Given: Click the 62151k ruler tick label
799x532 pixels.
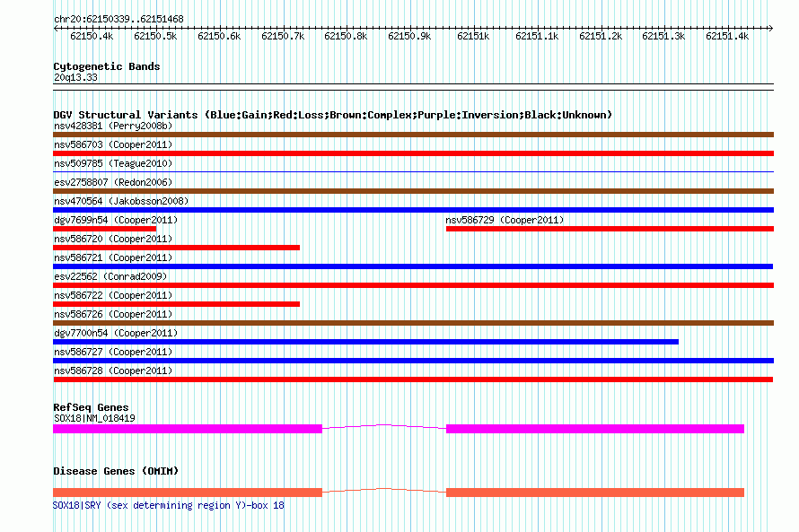Looking at the screenshot, I should [x=473, y=36].
